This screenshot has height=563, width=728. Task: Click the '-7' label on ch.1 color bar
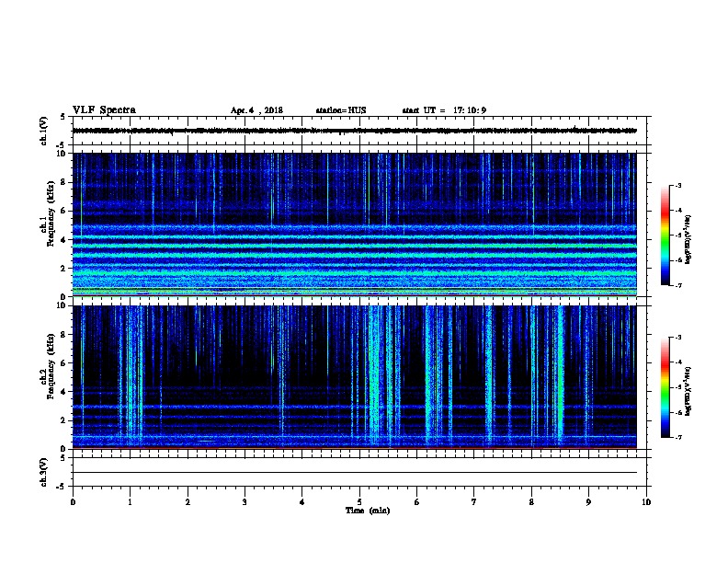pyautogui.click(x=677, y=285)
